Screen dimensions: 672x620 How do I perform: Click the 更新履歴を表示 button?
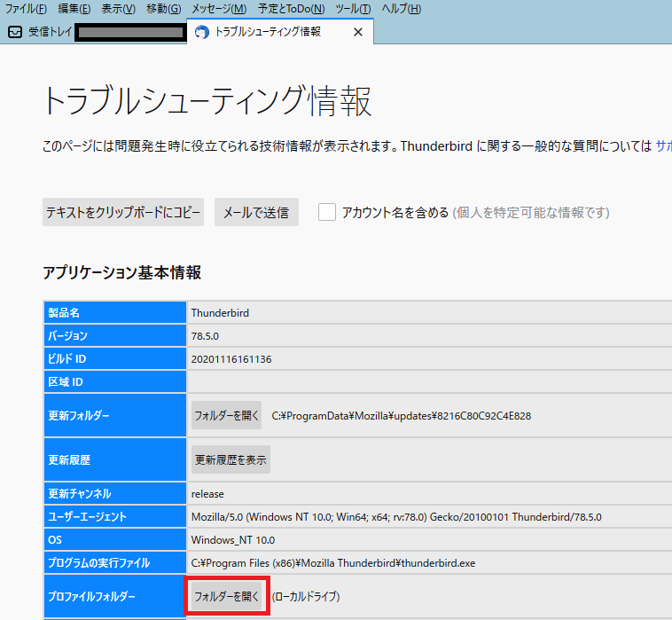point(231,459)
